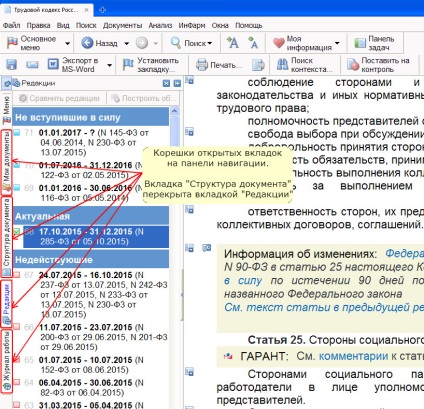
Task: Click the panel splitter collapse handle
Action: (x=182, y=295)
